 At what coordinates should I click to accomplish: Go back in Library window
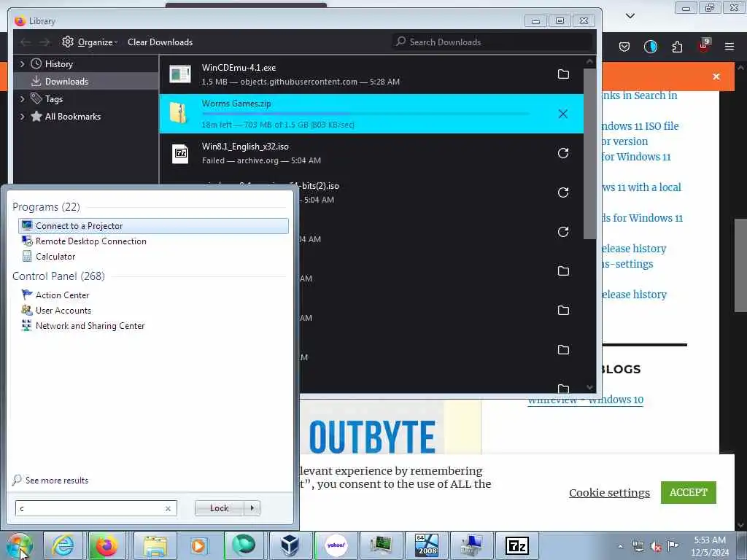(x=26, y=42)
